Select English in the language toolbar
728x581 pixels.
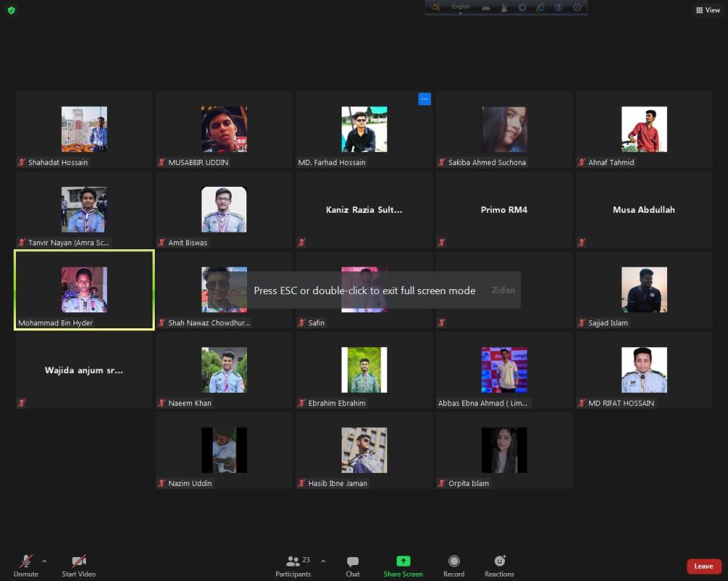pos(461,7)
